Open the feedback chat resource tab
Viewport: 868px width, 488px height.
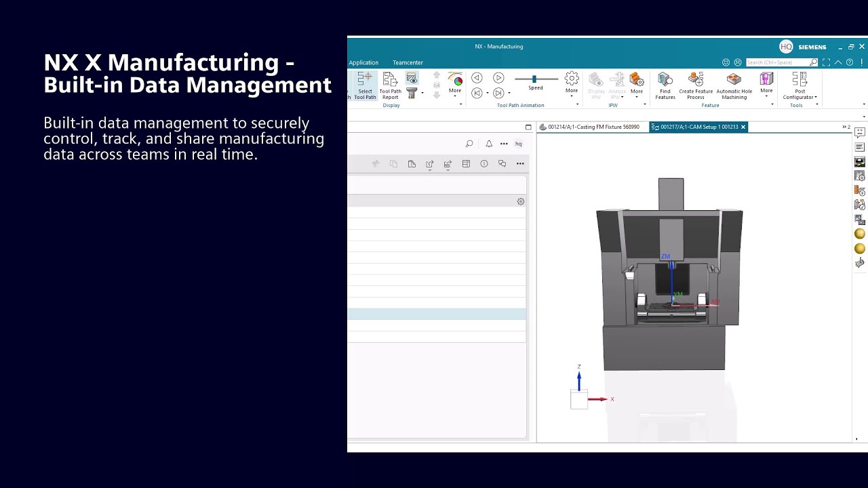click(860, 133)
